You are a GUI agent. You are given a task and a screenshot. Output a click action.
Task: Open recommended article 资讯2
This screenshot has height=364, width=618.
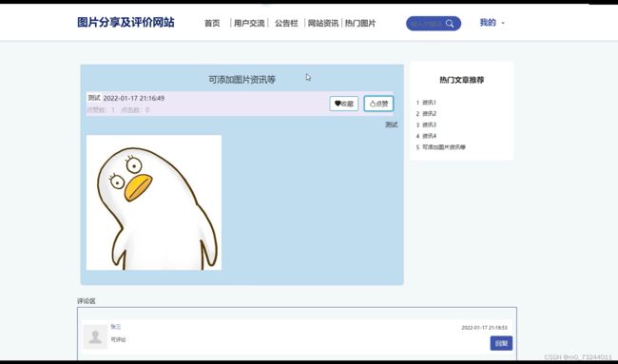[x=429, y=113]
